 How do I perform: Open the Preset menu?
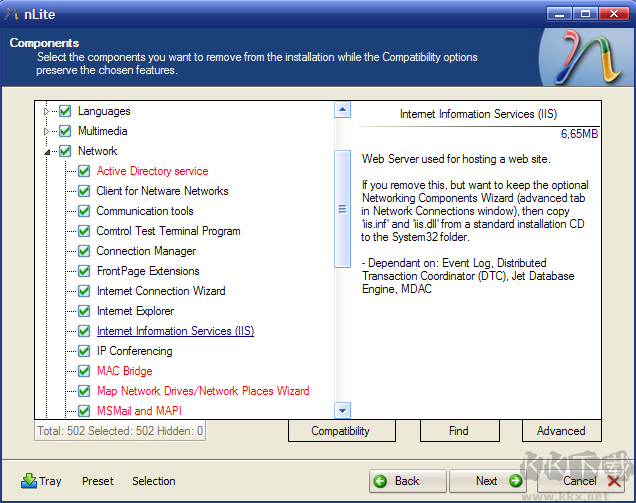(x=98, y=481)
